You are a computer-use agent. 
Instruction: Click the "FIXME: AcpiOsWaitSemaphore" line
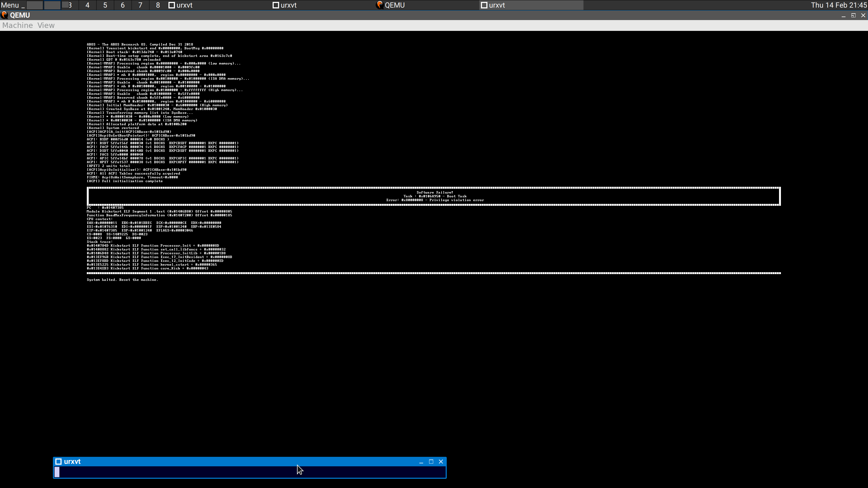(x=132, y=178)
